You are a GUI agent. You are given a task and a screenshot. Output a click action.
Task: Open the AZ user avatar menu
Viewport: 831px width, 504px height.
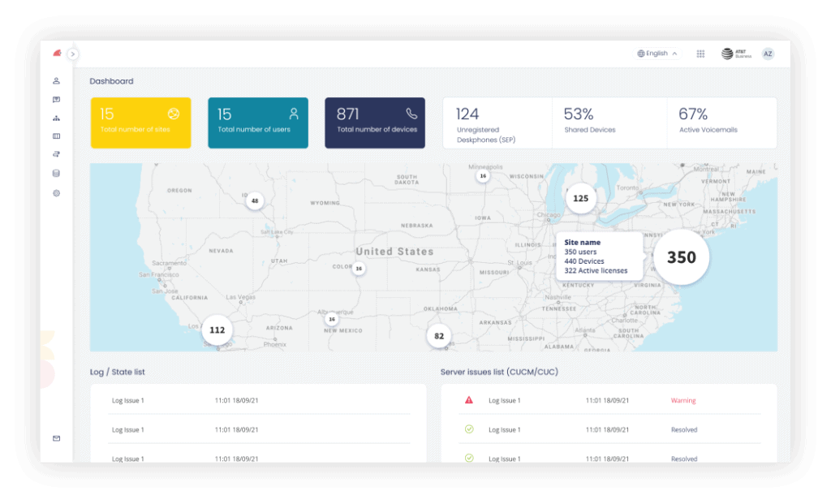pyautogui.click(x=768, y=54)
